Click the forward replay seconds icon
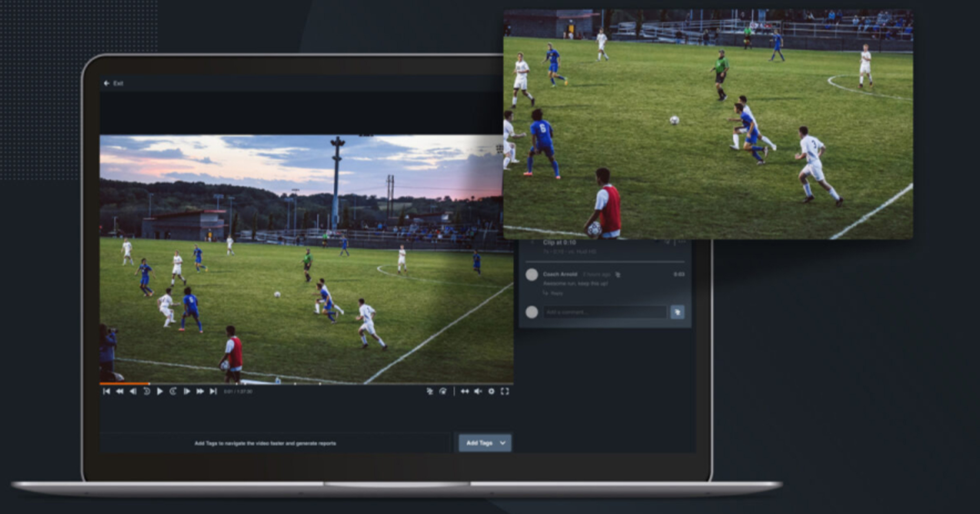980x514 pixels. pyautogui.click(x=173, y=392)
